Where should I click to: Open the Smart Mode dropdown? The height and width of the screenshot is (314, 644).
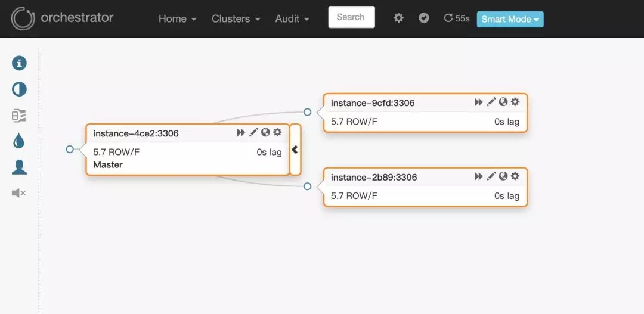click(x=510, y=19)
